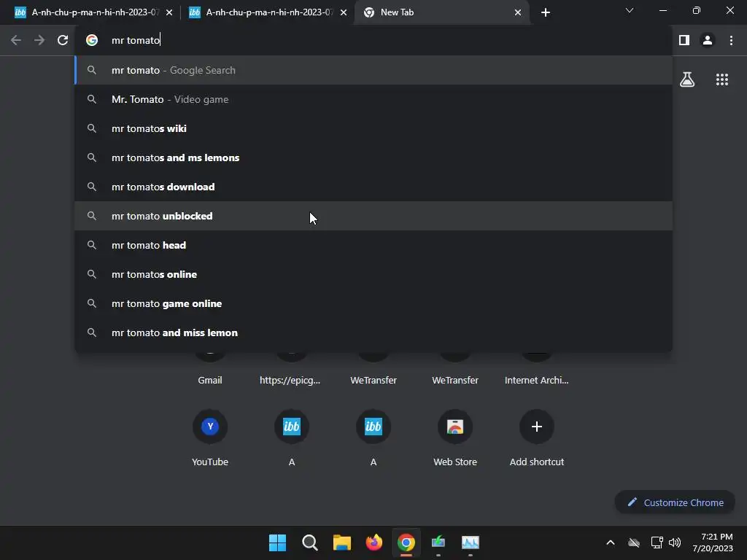The height and width of the screenshot is (560, 747).
Task: Open the network tray icon
Action: [x=657, y=542]
